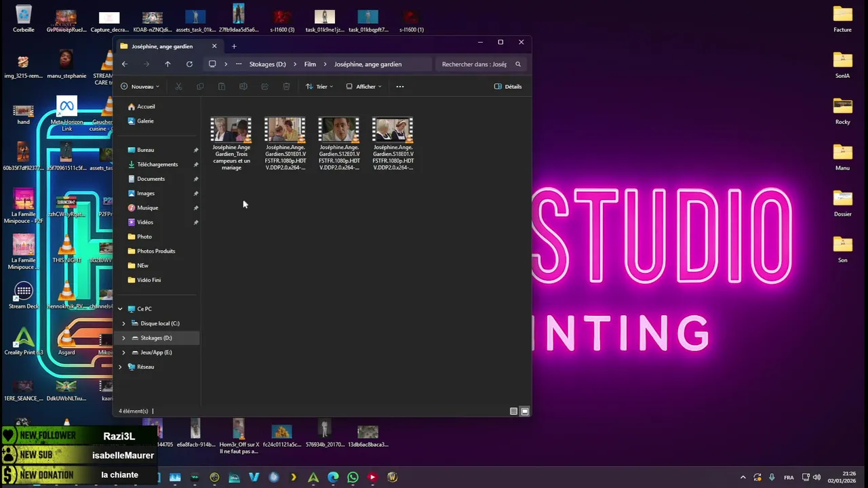Select the Stream Deck desktop shortcut

click(23, 296)
